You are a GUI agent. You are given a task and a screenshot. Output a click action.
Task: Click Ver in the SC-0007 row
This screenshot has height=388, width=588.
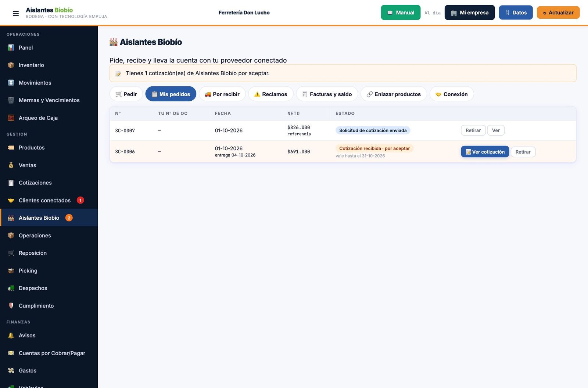[x=496, y=130]
